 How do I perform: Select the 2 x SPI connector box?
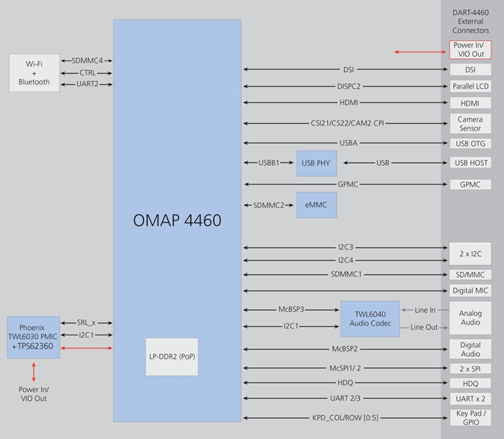point(470,369)
